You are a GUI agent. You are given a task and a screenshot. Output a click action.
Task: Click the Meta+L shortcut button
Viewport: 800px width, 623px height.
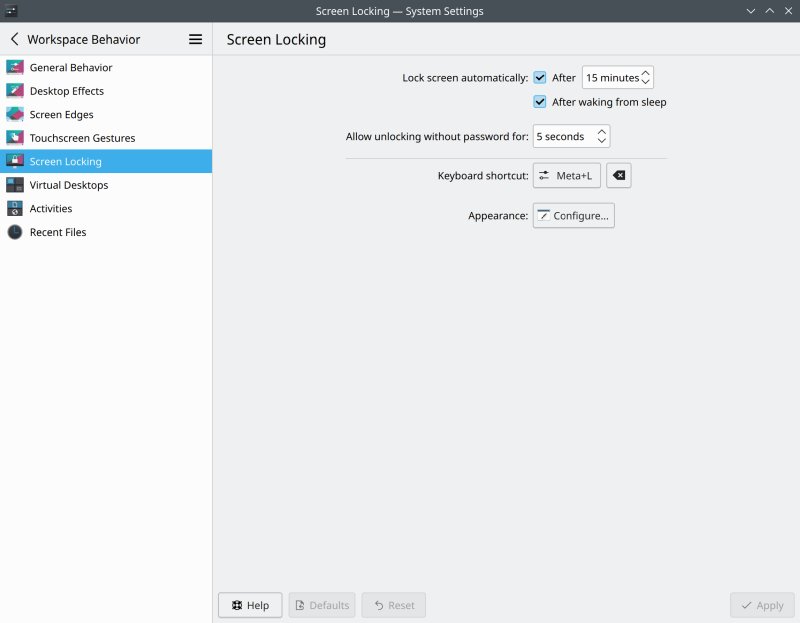[x=566, y=176]
